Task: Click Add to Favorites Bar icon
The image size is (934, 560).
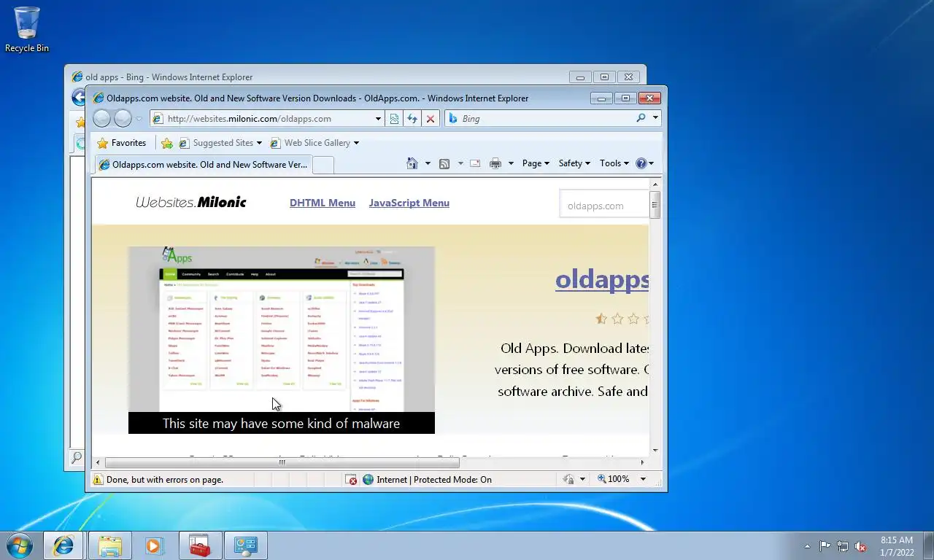Action: pos(167,143)
